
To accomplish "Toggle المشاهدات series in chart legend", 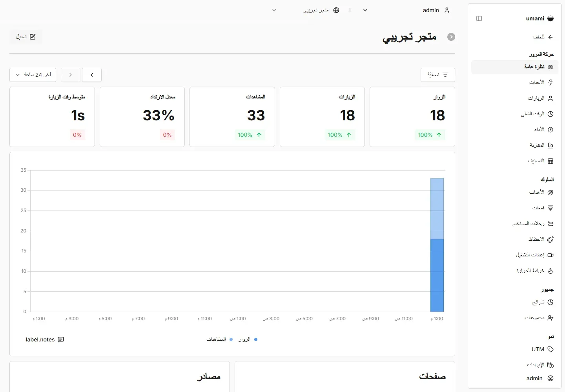I will (220, 339).
